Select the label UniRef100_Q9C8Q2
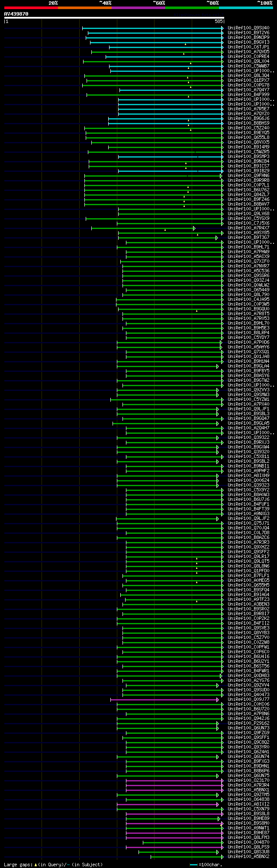This screenshot has height=868, width=277. click(248, 742)
